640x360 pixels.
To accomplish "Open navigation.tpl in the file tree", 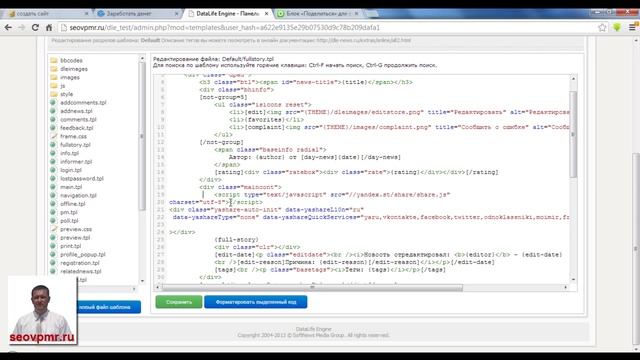I will pos(78,195).
